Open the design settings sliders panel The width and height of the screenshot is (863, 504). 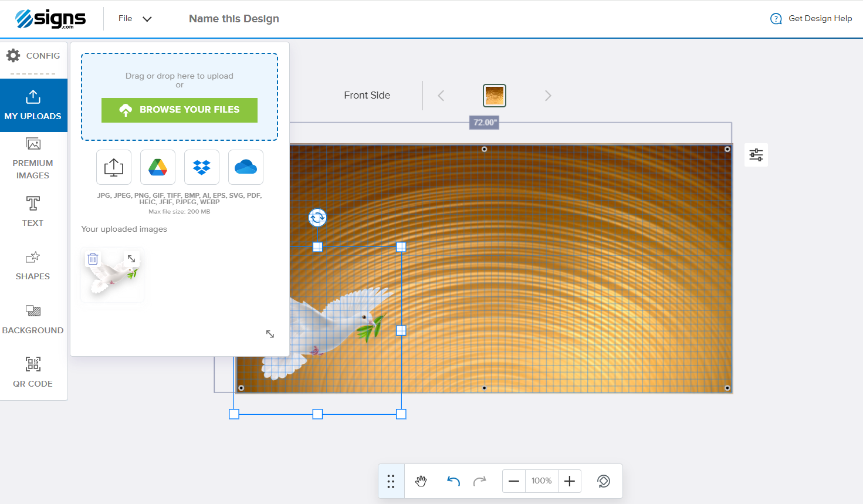[756, 155]
